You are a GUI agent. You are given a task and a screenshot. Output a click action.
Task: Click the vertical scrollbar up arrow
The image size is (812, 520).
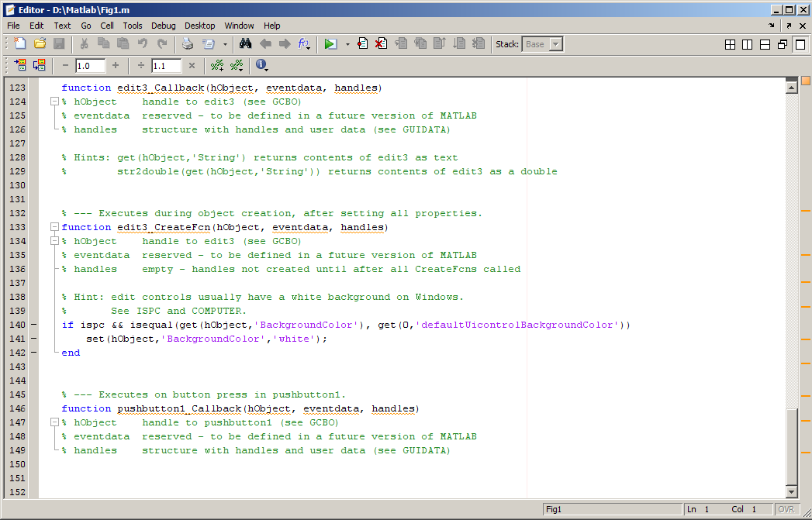(x=791, y=88)
